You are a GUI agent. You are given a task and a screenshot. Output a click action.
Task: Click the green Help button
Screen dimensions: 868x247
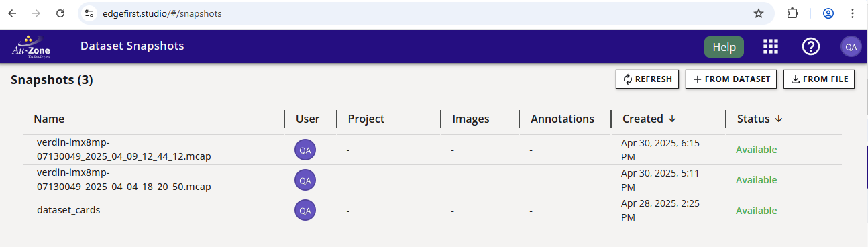tap(724, 47)
